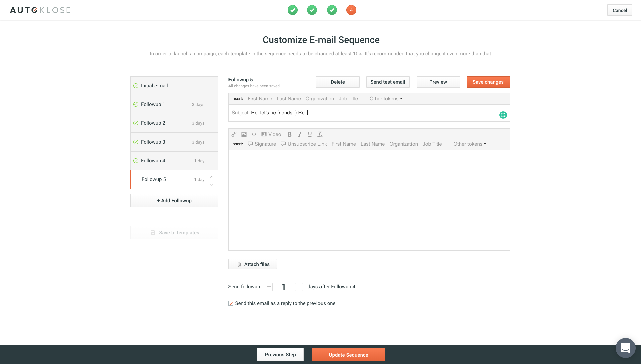Screen dimensions: 641x364
Task: Decrease followup days with minus button
Action: click(x=268, y=287)
